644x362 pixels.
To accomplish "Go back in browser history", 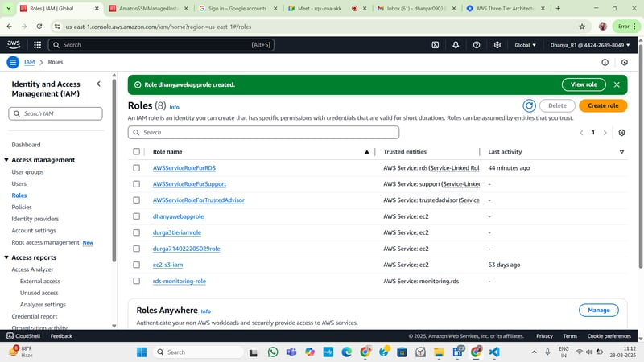I will (10, 27).
